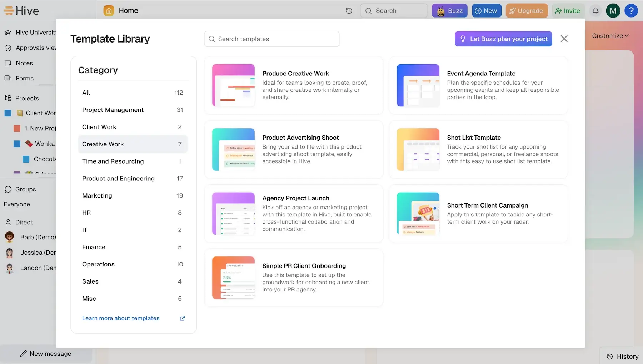Open Approvals view in sidebar
This screenshot has width=643, height=364.
click(30, 48)
